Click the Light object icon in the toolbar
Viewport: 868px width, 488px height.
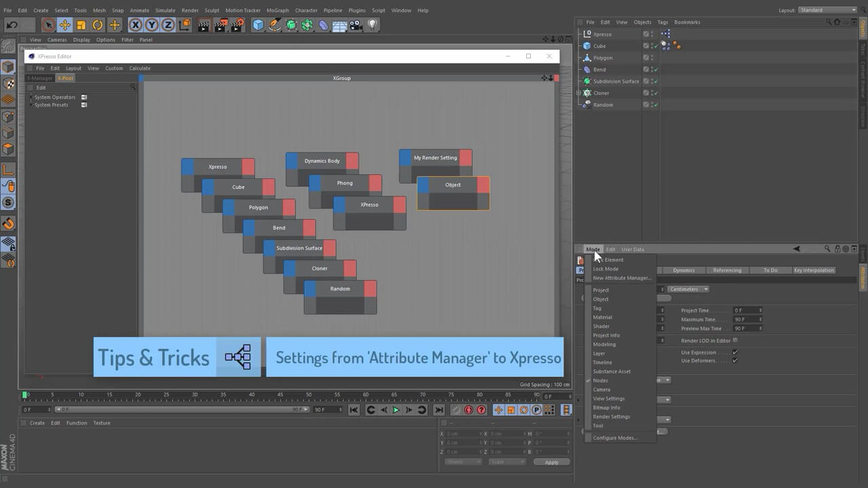pos(373,25)
